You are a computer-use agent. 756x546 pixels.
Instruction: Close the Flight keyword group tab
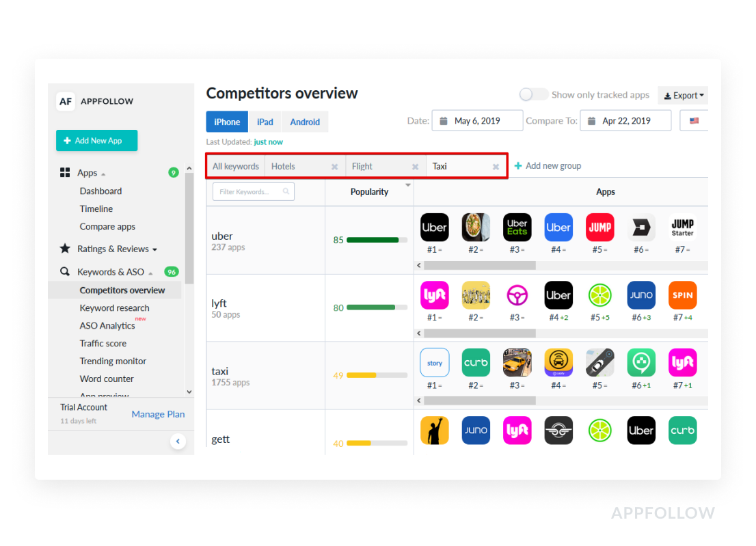(x=415, y=167)
